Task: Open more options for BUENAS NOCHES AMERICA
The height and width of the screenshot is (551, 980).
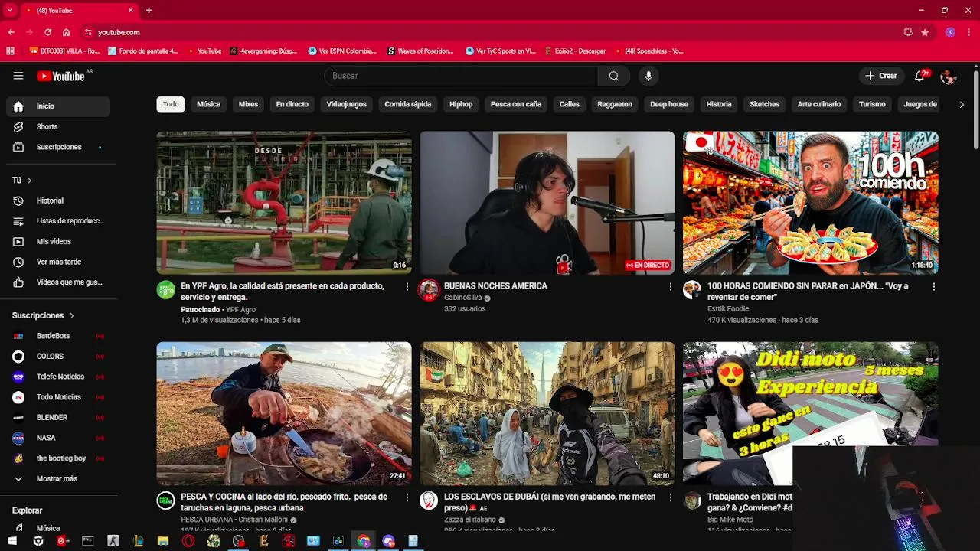Action: click(x=670, y=286)
